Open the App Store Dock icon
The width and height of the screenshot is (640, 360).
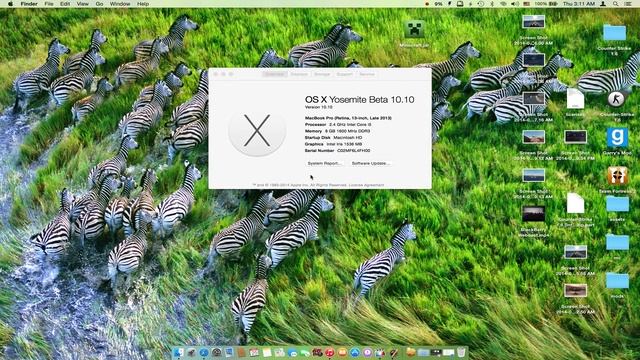pyautogui.click(x=355, y=352)
